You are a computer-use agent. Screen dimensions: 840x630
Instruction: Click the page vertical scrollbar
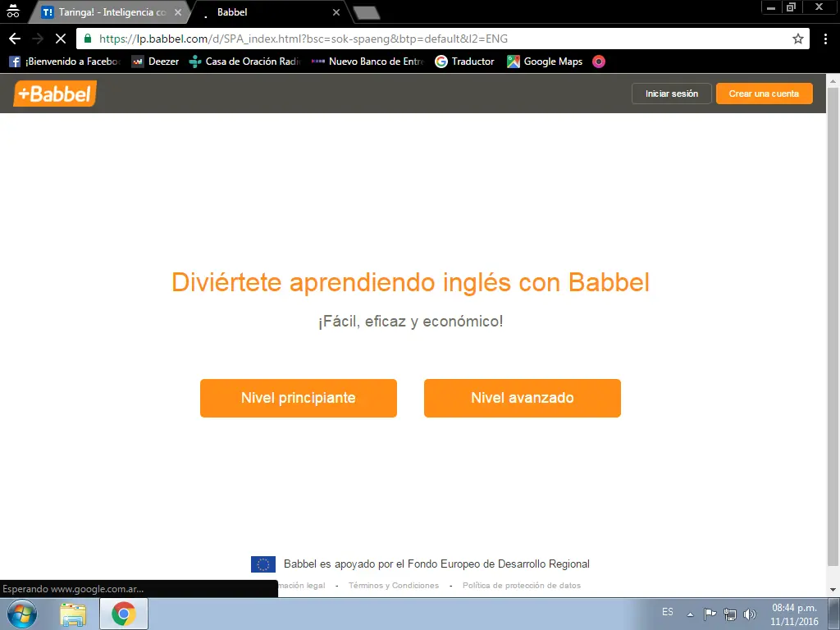(833, 326)
